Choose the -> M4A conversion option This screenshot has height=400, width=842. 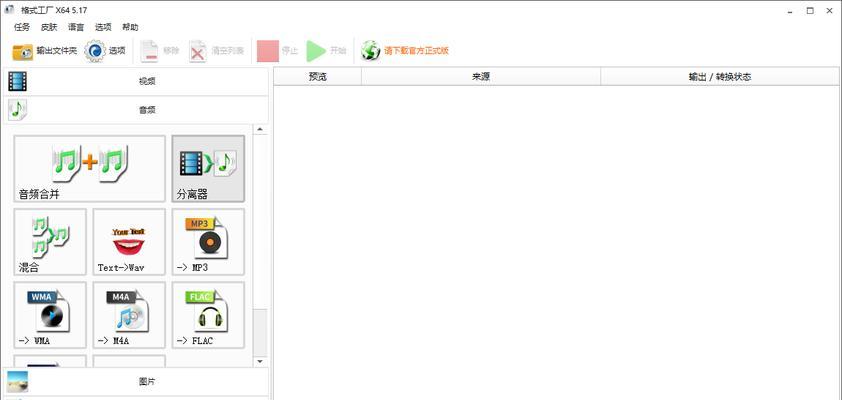tap(129, 315)
